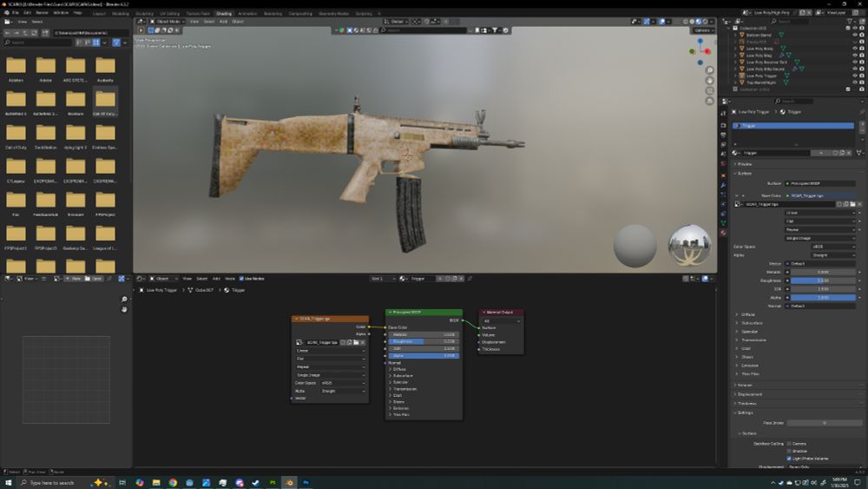Viewport: 868px width, 489px height.
Task: Open Chrome from the Windows taskbar
Action: (x=173, y=482)
